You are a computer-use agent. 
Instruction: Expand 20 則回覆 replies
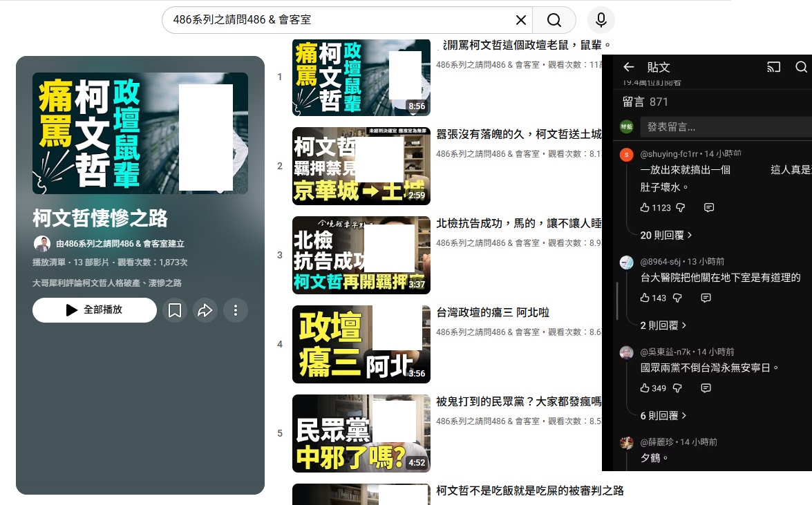[x=665, y=236]
